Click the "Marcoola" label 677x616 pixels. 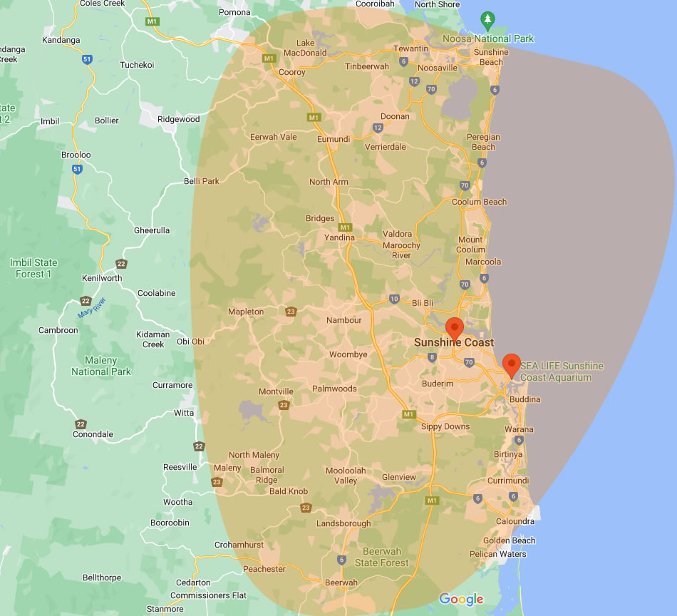pyautogui.click(x=483, y=262)
